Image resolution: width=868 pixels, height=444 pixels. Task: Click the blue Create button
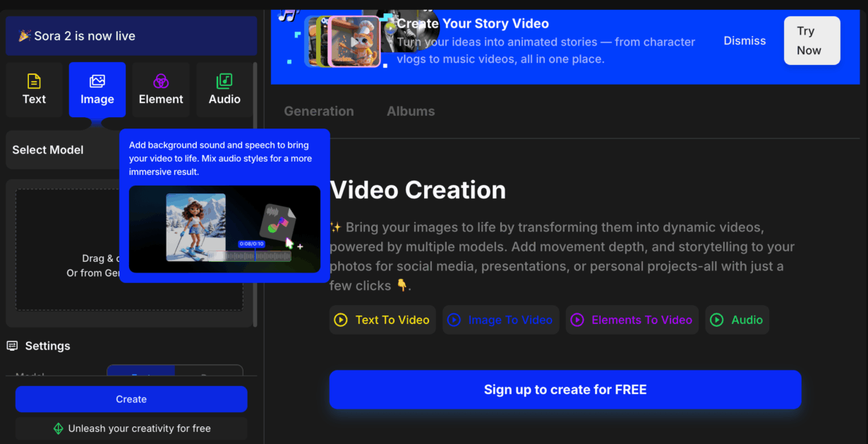coord(131,399)
